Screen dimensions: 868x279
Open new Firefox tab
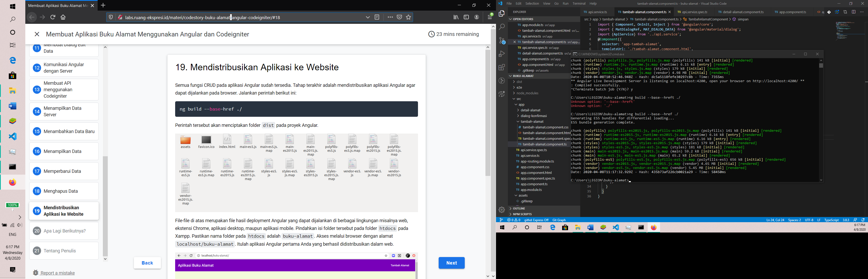click(x=103, y=5)
